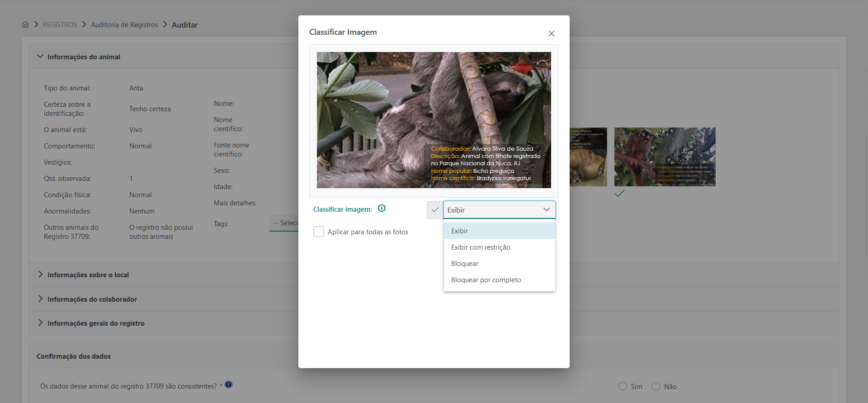Image resolution: width=868 pixels, height=403 pixels.
Task: Click the Confirmação dos dados heading
Action: 74,356
